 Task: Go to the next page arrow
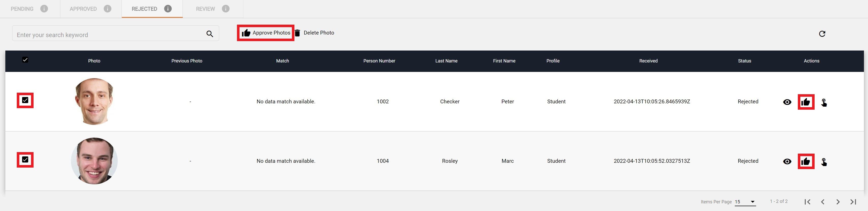click(x=838, y=202)
